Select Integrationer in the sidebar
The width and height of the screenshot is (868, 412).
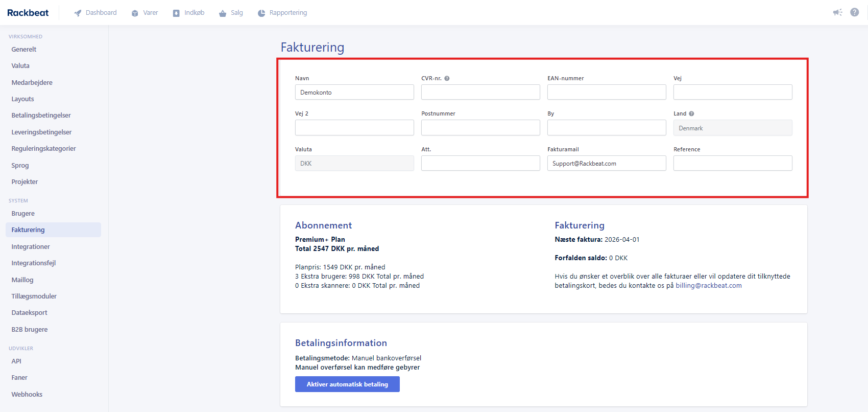pyautogui.click(x=31, y=246)
